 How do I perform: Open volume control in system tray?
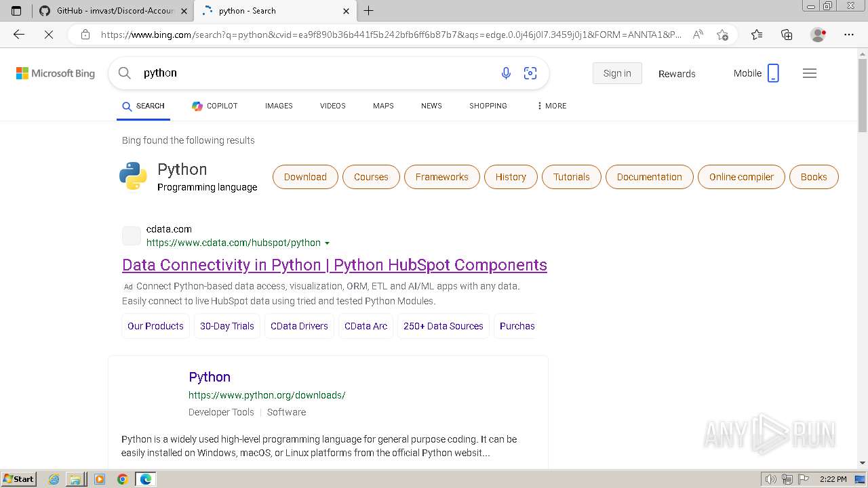point(771,479)
